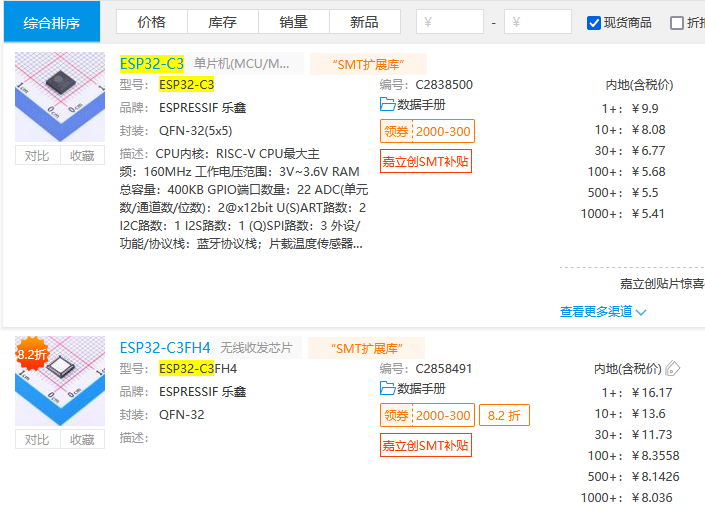Sort results by 销量
Screen dimensions: 705x527
(294, 22)
